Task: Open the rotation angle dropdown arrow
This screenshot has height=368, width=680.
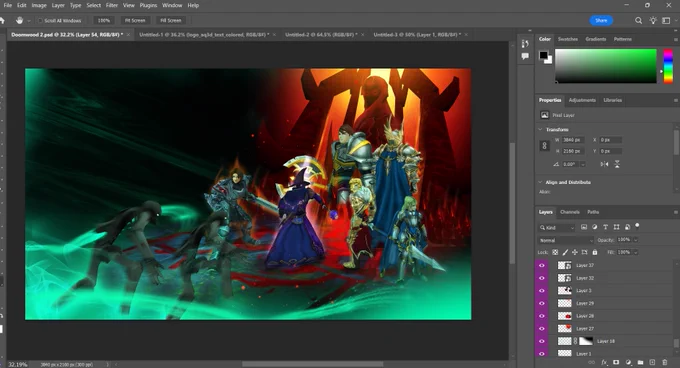Action: coord(582,164)
